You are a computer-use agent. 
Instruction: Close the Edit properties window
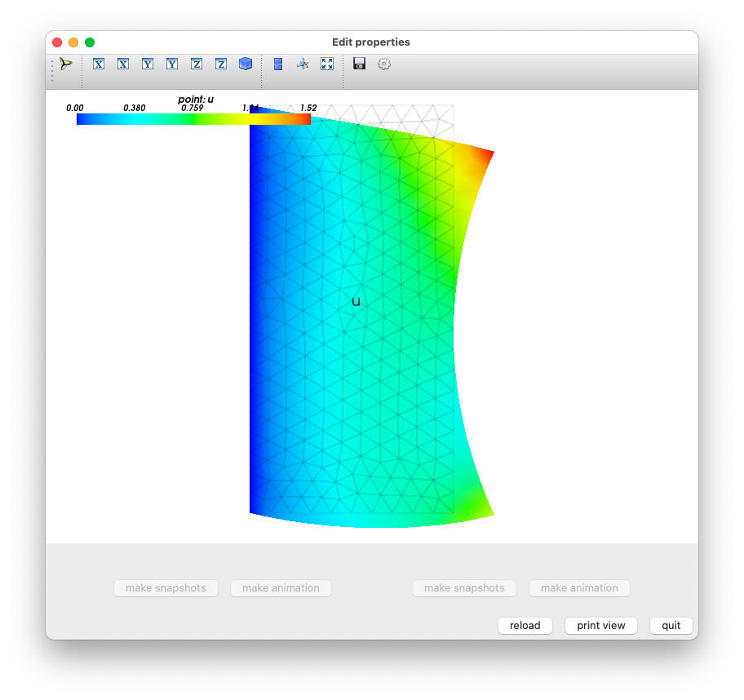57,42
